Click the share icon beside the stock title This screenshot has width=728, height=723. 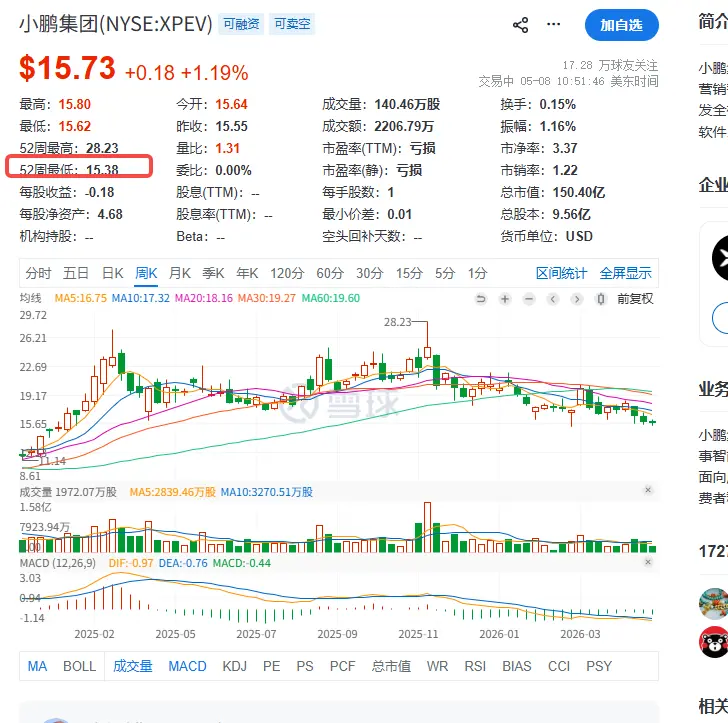(x=520, y=25)
